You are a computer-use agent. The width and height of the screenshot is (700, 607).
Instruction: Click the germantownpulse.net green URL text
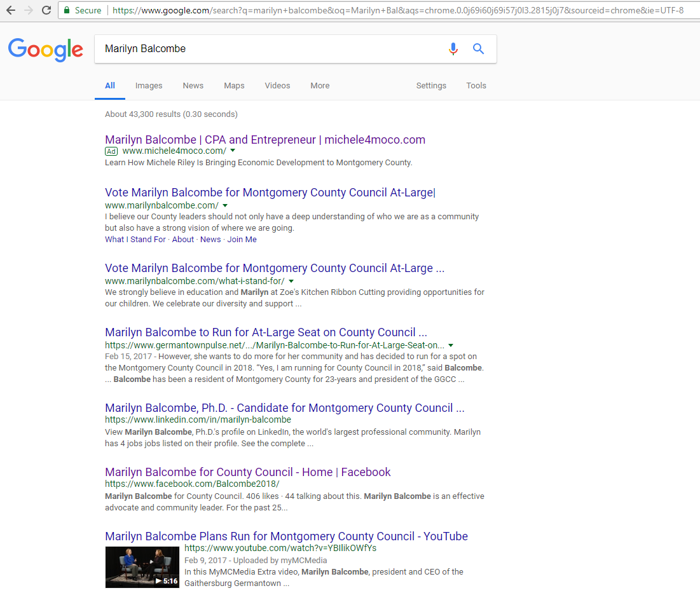click(x=275, y=346)
